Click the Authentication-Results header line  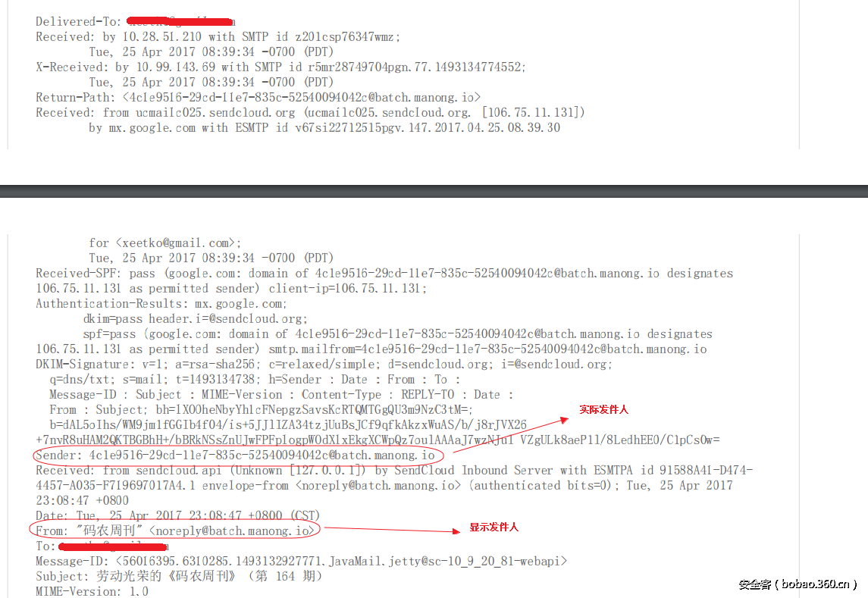click(161, 304)
